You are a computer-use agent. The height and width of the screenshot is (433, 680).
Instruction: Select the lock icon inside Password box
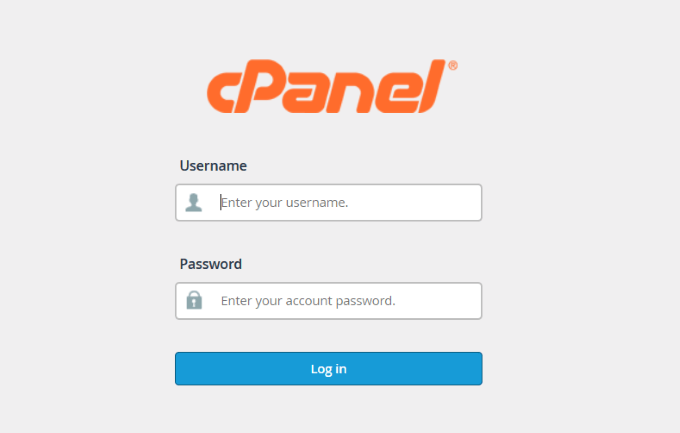point(194,300)
